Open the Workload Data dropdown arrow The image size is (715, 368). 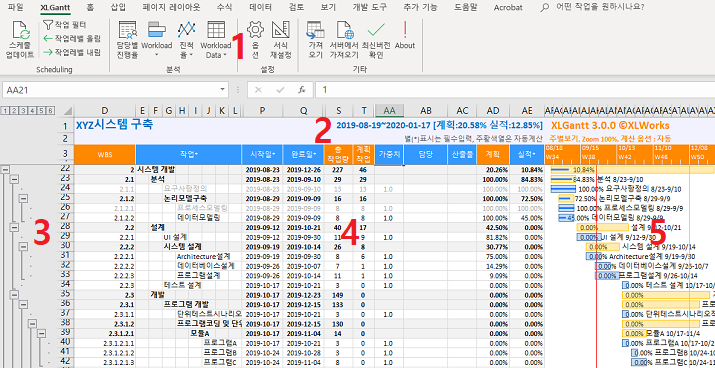(x=226, y=56)
